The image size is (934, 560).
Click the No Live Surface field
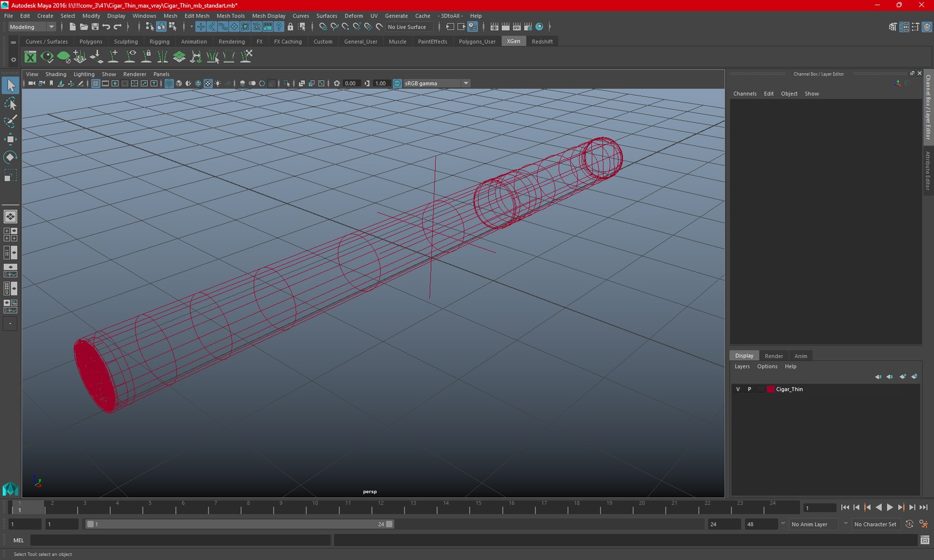[409, 27]
